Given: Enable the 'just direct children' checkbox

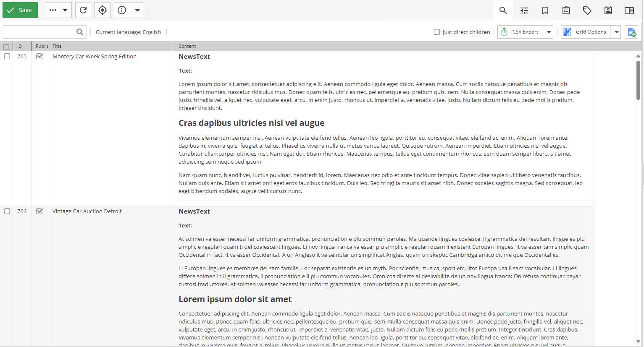Looking at the screenshot, I should click(437, 32).
